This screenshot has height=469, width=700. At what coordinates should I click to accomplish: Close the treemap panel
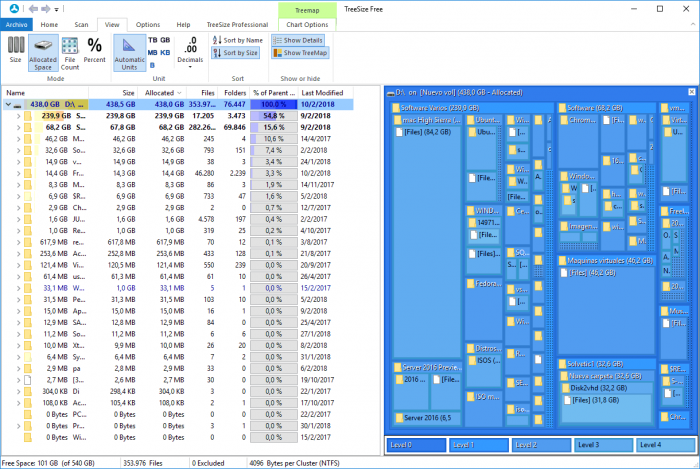coord(692,92)
